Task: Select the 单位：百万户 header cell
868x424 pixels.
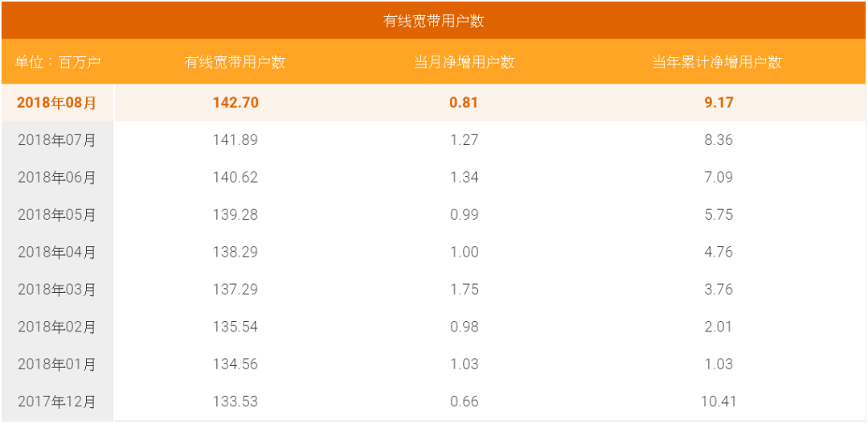Action: tap(58, 62)
